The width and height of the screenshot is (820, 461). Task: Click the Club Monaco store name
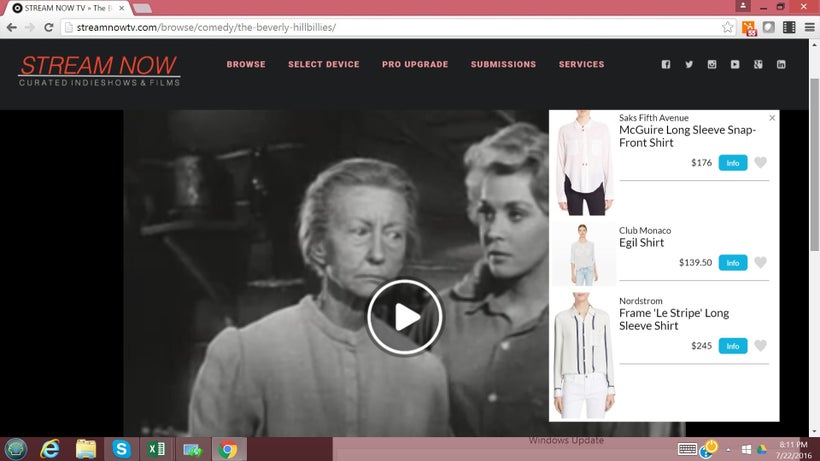pos(645,230)
